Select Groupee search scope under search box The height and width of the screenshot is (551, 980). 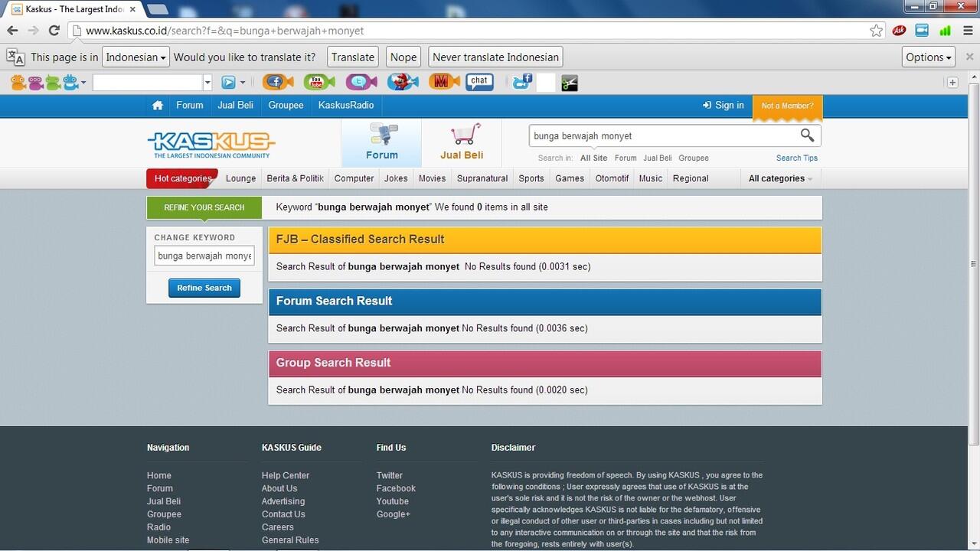(694, 158)
